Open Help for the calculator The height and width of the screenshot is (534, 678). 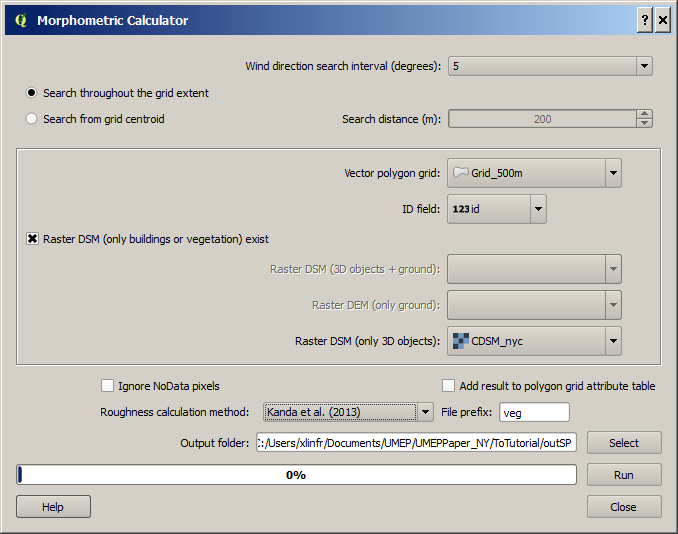53,507
